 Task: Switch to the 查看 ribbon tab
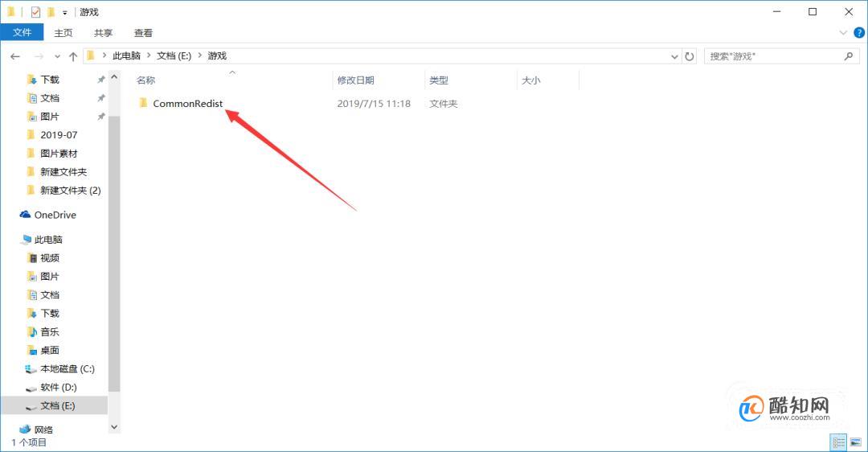(143, 33)
